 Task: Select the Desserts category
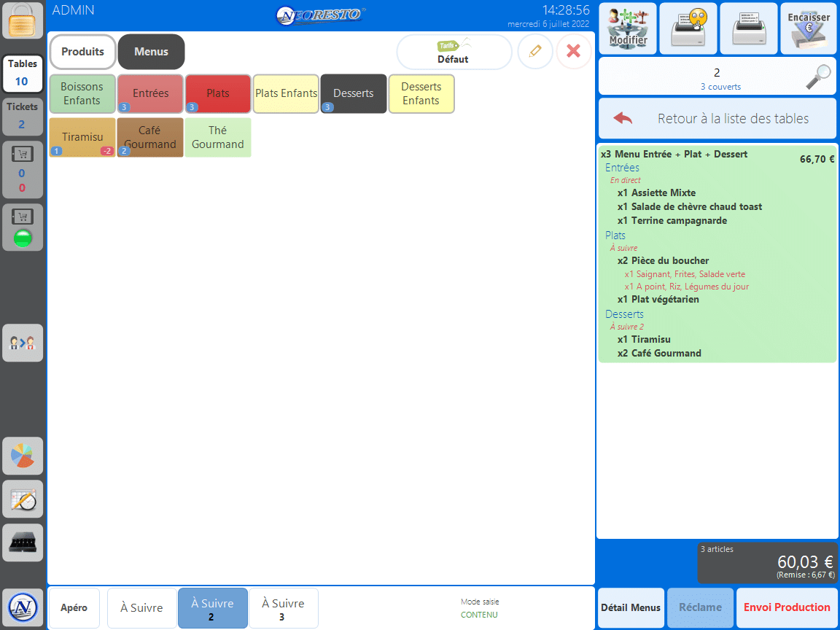pos(353,93)
